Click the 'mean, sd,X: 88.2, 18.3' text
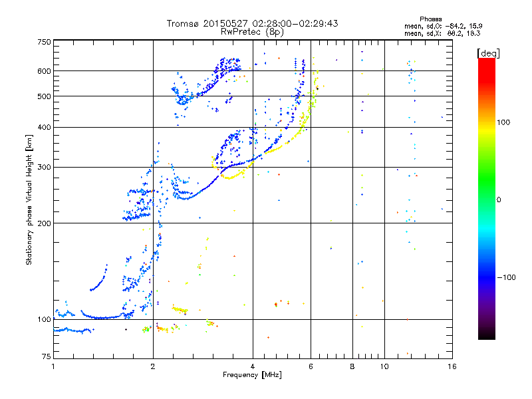 442,33
